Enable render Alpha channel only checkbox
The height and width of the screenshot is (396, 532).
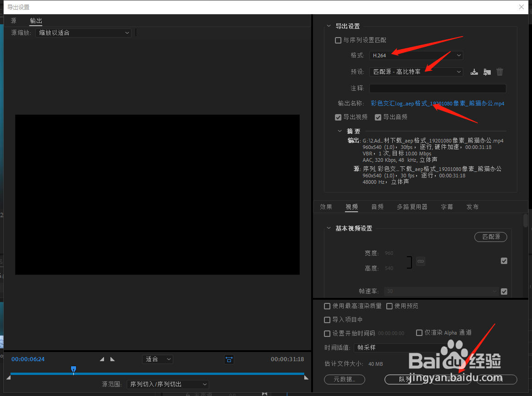(419, 333)
